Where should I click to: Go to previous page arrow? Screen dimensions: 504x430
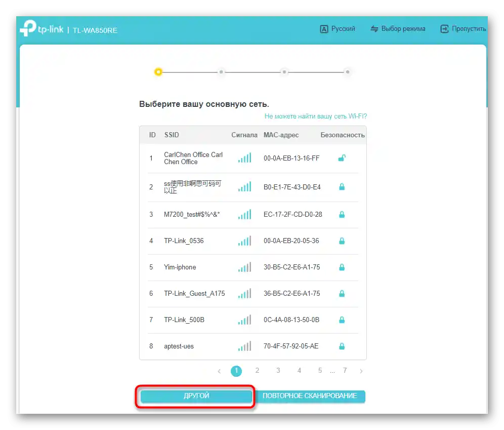219,371
